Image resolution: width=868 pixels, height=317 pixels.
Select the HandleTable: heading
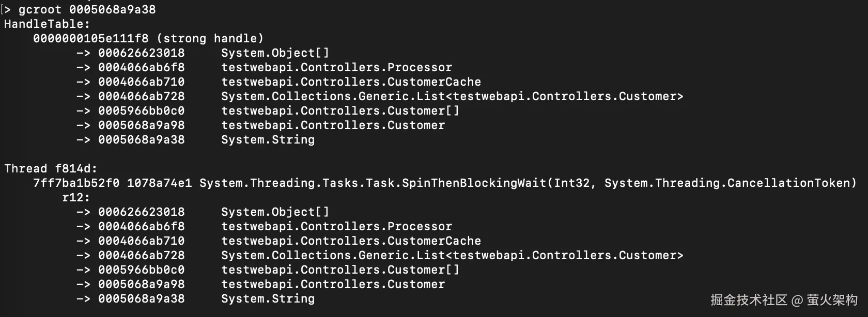coord(47,24)
